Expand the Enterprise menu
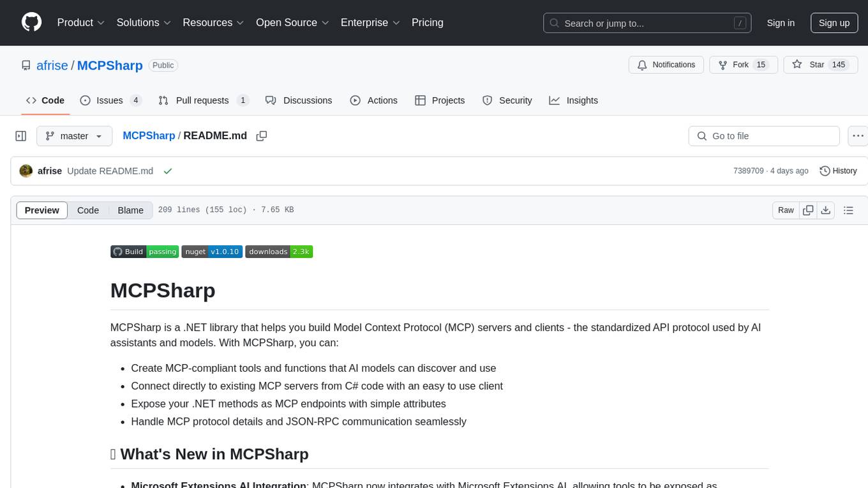868x488 pixels. [370, 22]
